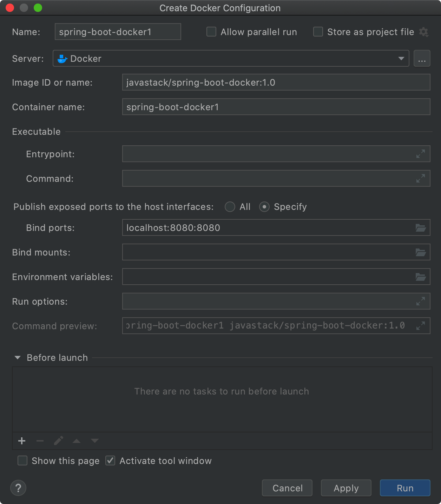The image size is (441, 504).
Task: Click the Container name field
Action: pyautogui.click(x=276, y=107)
